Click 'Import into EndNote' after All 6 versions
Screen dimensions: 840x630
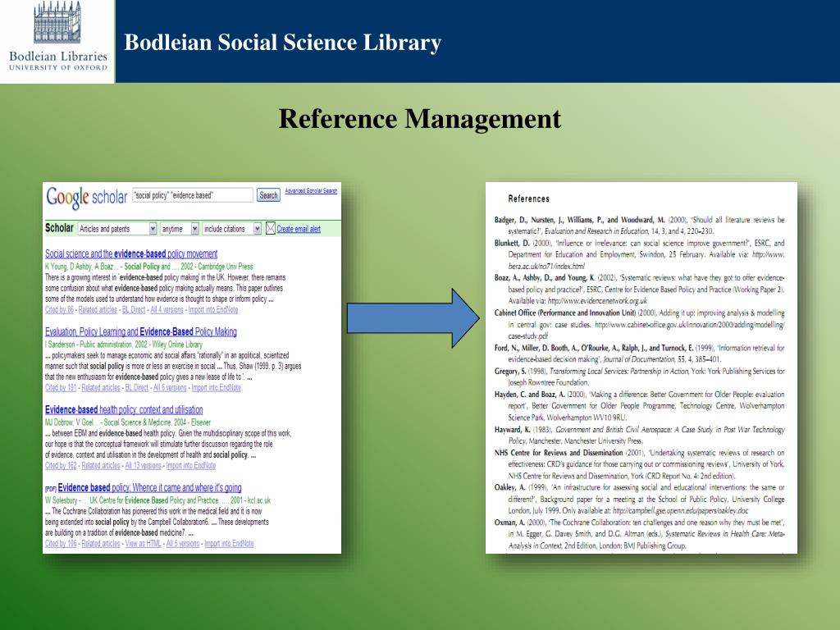(217, 388)
